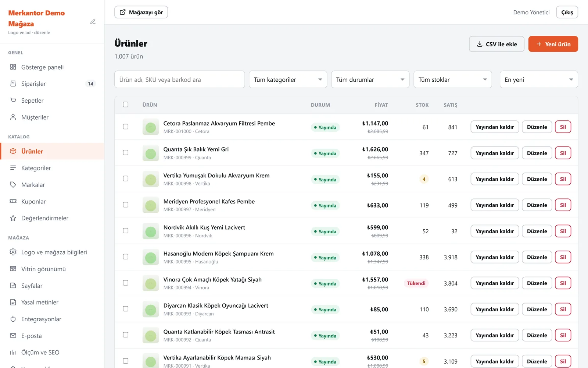Click Mağazayı gör button
This screenshot has width=588, height=368.
[141, 12]
